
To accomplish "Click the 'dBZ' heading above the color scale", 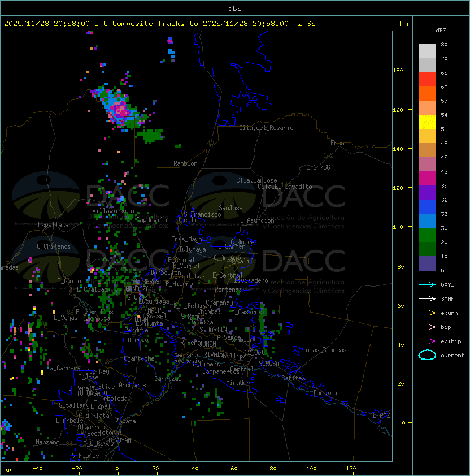I will pyautogui.click(x=441, y=31).
